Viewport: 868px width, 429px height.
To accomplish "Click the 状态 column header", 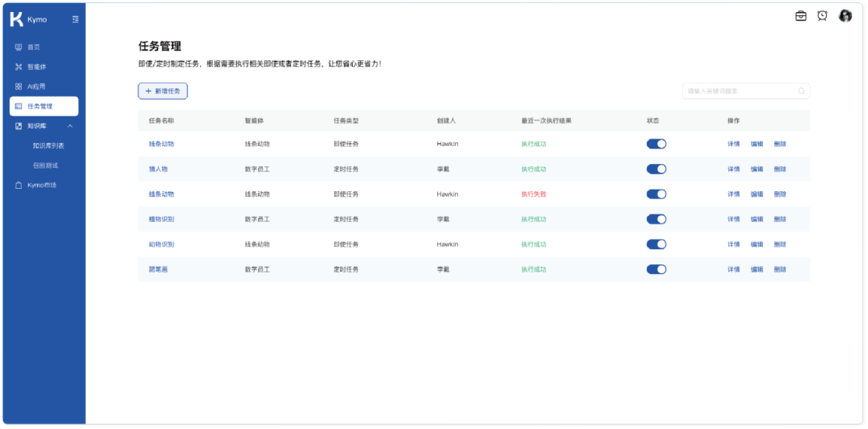I will tap(653, 121).
